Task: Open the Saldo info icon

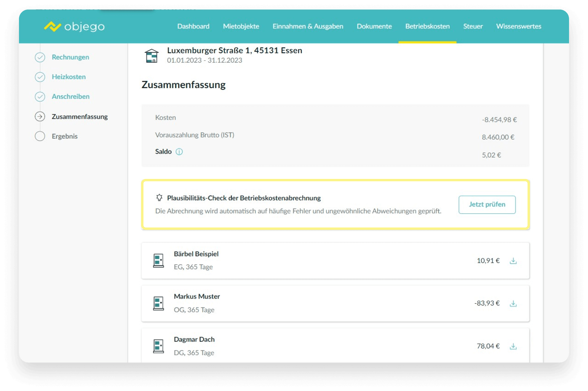Action: click(x=179, y=152)
